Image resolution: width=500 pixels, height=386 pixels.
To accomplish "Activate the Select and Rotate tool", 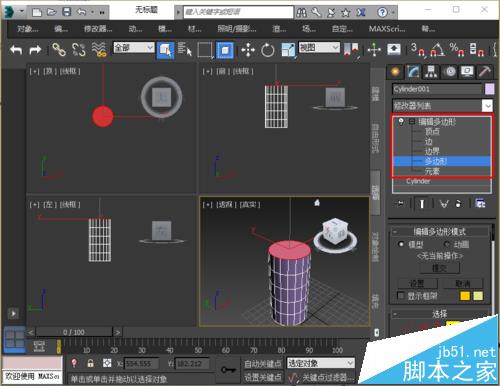I will pyautogui.click(x=268, y=50).
